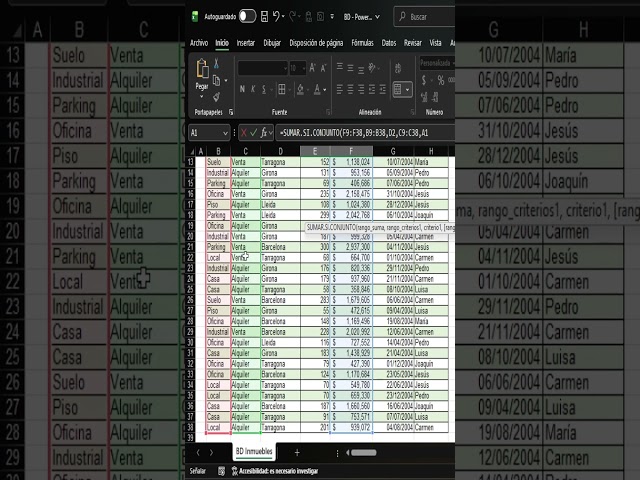Click the borders icon
Screen dimensions: 640x480
pos(282,89)
